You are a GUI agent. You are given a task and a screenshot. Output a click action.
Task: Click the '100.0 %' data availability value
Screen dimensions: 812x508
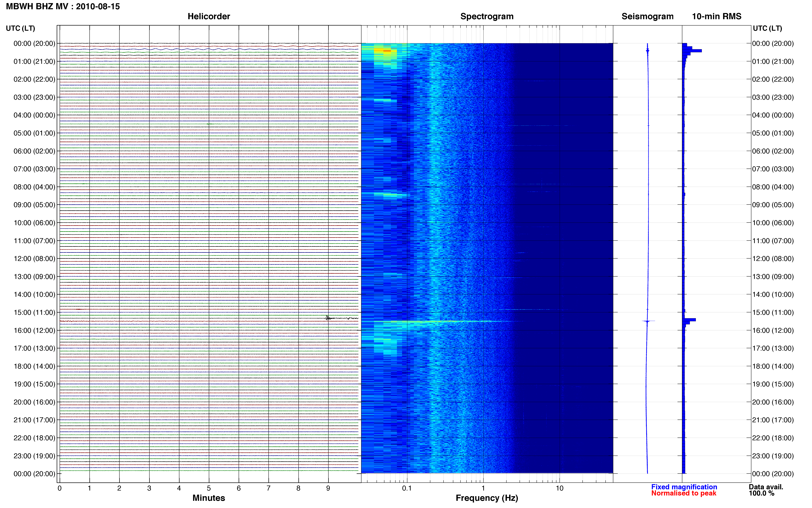762,493
